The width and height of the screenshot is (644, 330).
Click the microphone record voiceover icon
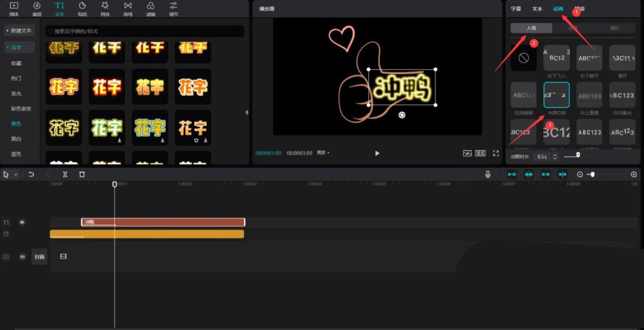488,175
